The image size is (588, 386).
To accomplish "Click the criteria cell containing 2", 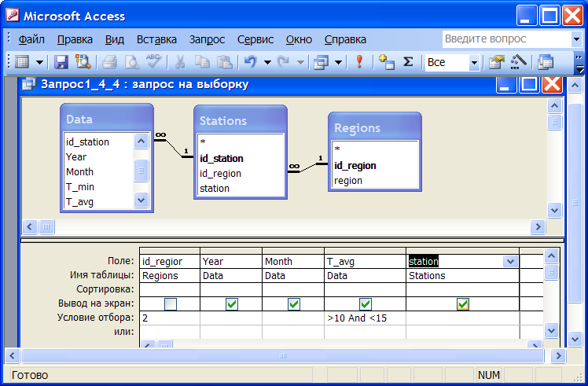I will (x=170, y=318).
